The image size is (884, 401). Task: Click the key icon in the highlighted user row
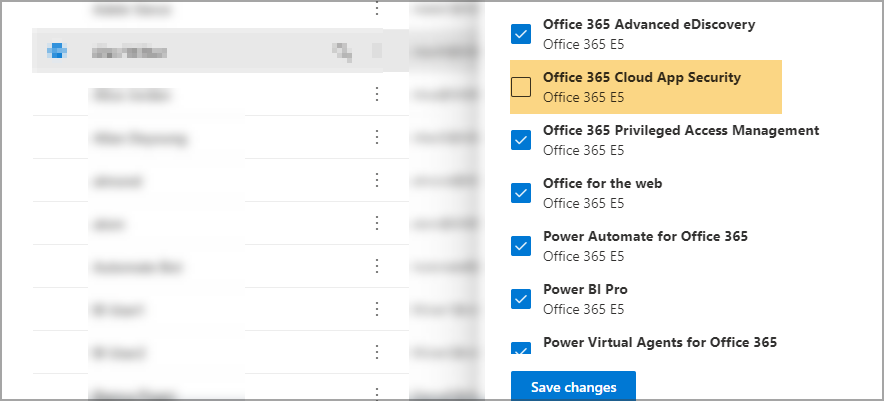click(x=342, y=52)
